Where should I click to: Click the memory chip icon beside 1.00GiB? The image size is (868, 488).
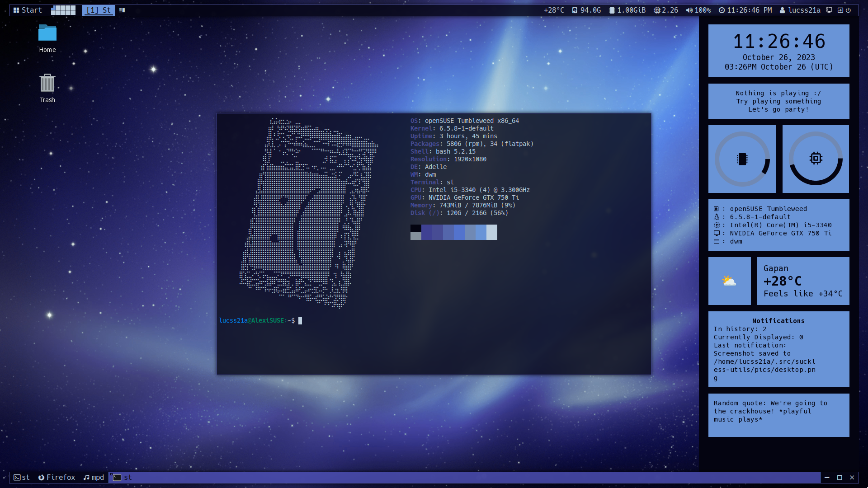[612, 10]
